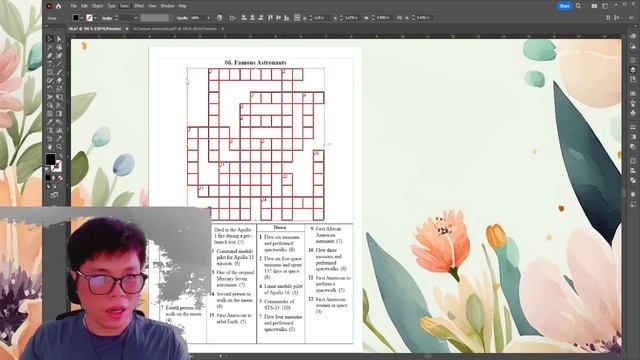The image size is (640, 360).
Task: Click the Home icon
Action: click(58, 6)
